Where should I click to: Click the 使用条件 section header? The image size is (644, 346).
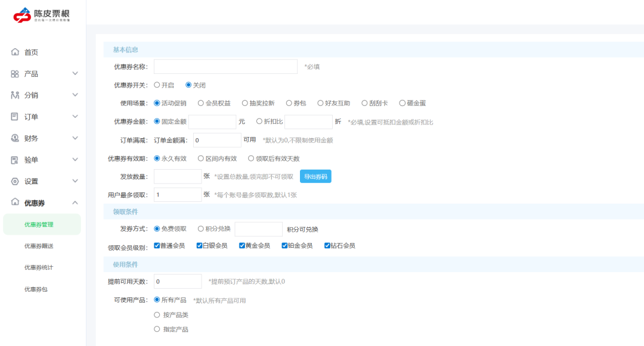(x=126, y=264)
